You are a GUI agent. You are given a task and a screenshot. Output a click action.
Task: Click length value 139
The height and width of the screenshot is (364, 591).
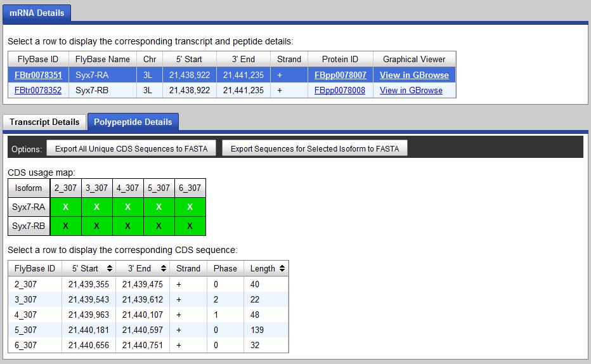click(257, 330)
